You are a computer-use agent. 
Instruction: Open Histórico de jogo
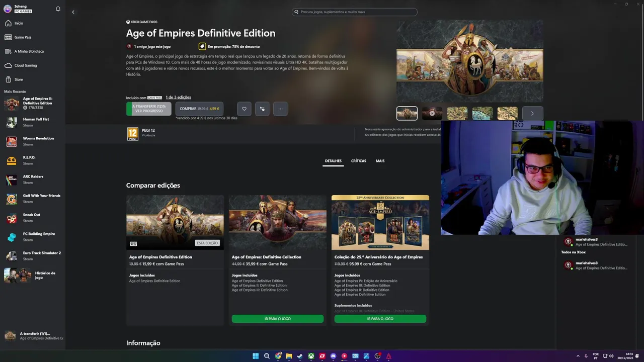(x=33, y=275)
